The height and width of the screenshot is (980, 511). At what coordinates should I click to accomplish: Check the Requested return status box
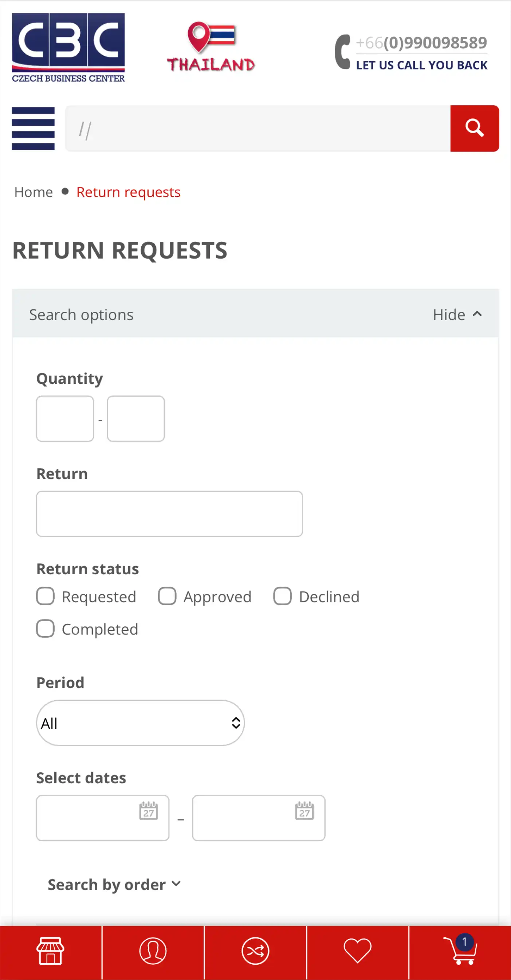[45, 596]
